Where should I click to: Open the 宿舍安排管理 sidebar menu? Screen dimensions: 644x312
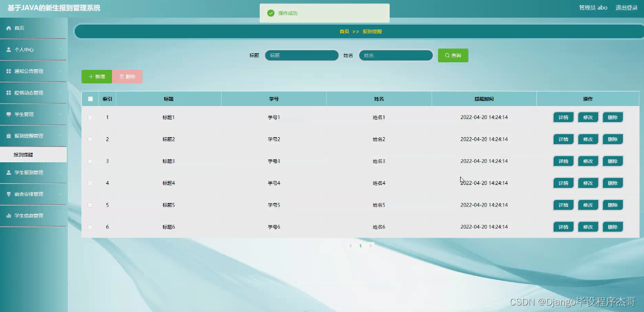click(x=33, y=194)
